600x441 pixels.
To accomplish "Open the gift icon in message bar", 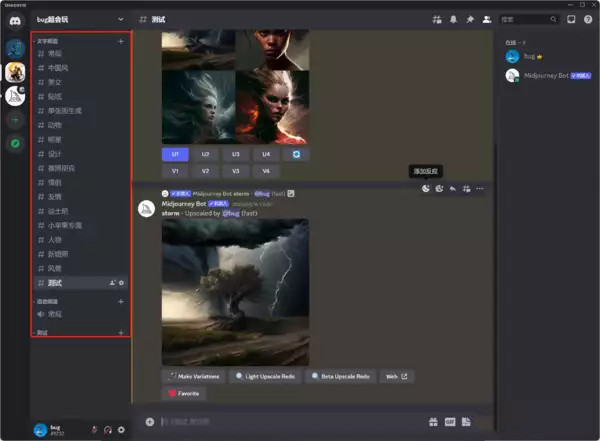I will (x=433, y=422).
